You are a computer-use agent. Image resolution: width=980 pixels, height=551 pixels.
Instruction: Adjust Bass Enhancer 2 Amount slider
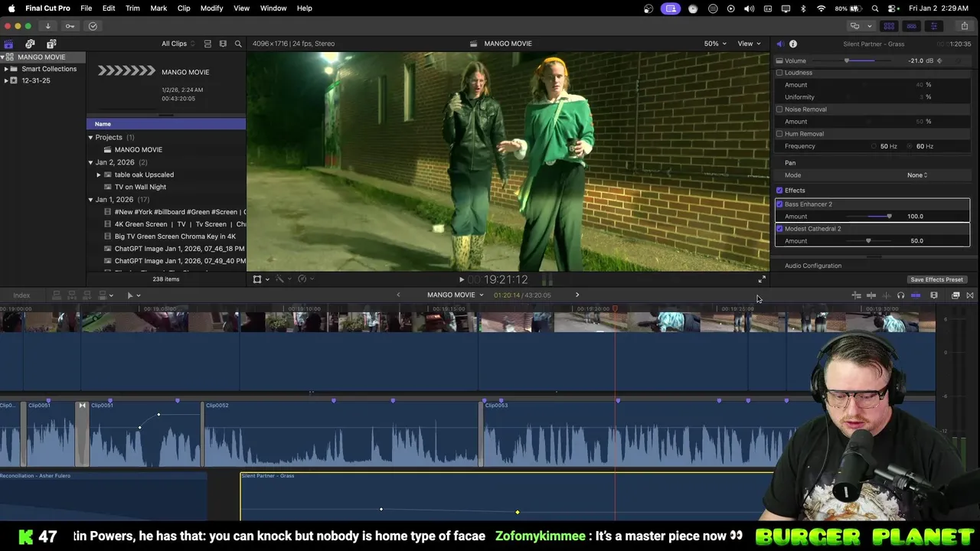coord(889,217)
